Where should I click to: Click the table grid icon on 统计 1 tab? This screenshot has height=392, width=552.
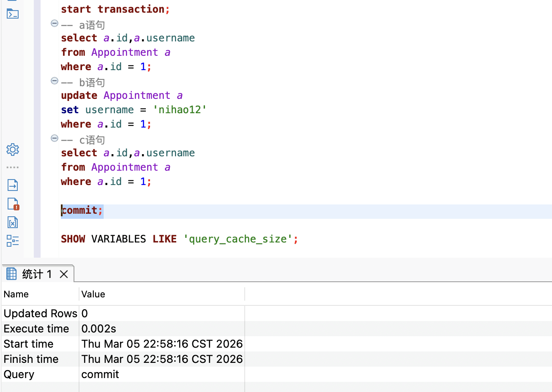pyautogui.click(x=11, y=274)
